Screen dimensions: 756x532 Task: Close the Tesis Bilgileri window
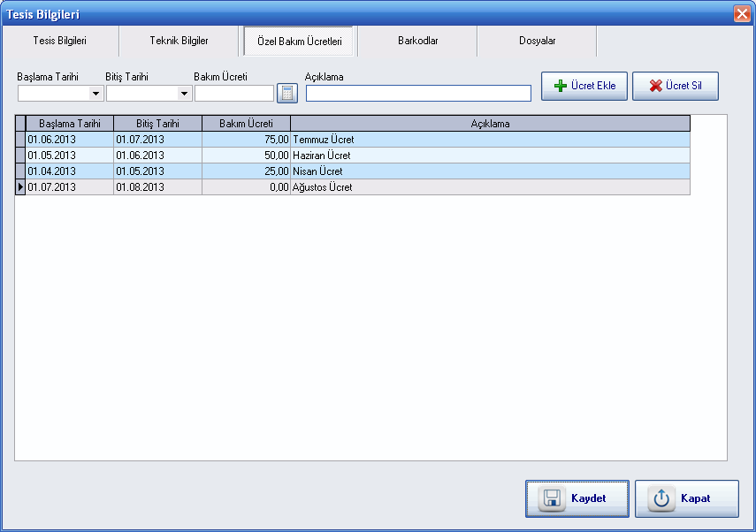click(742, 13)
